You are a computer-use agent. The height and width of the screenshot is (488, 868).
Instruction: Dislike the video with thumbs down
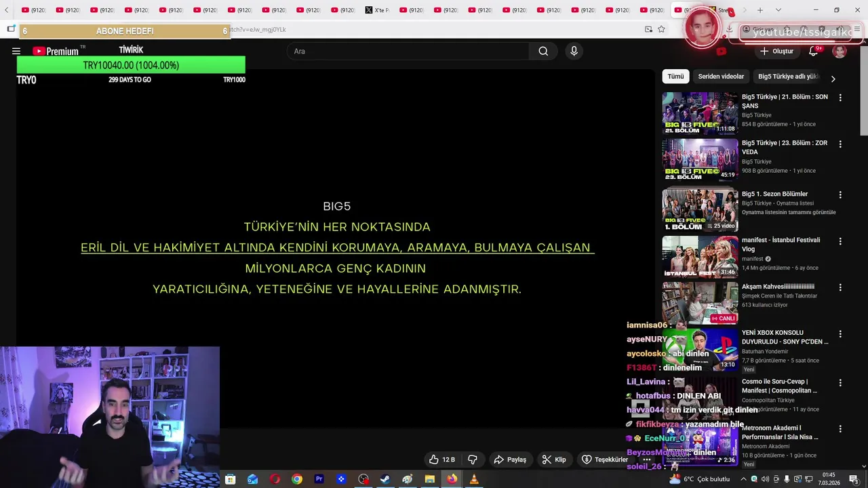(473, 460)
